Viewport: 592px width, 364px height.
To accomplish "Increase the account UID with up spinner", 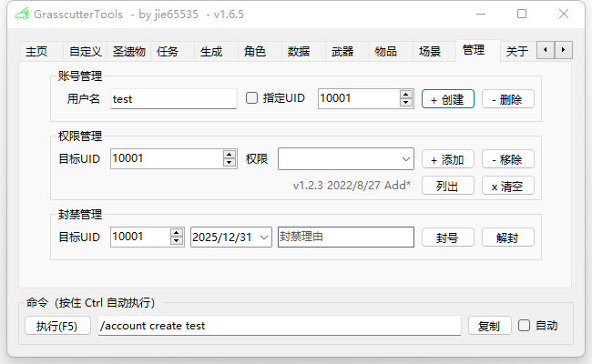I will 406,94.
